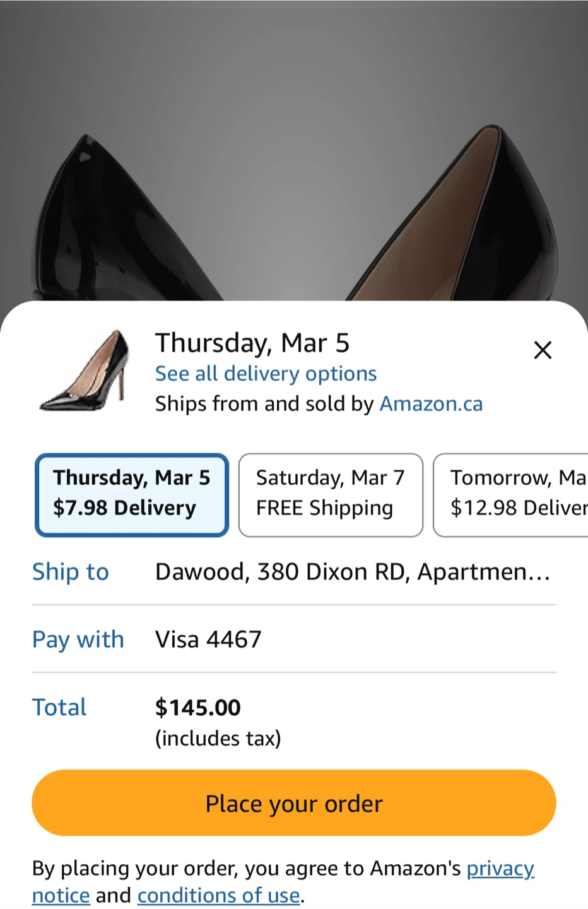Tap the (includes tax) note
This screenshot has height=909, width=588.
(x=218, y=739)
